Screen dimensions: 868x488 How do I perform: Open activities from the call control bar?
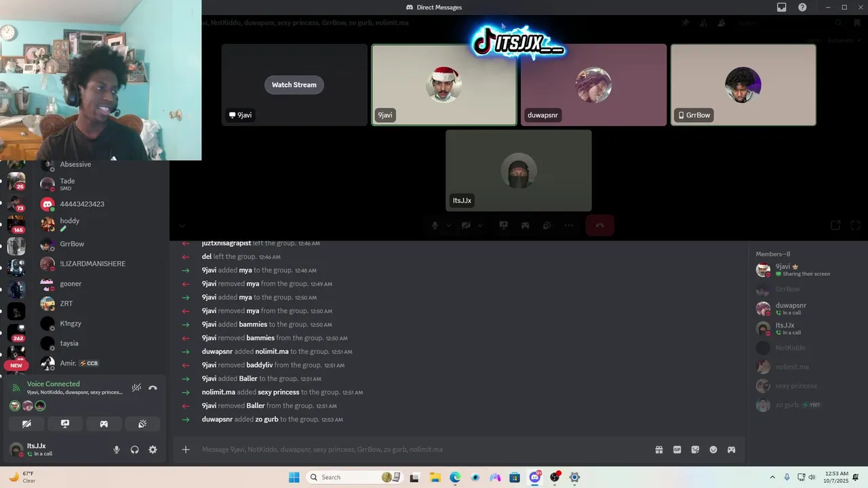[525, 226]
